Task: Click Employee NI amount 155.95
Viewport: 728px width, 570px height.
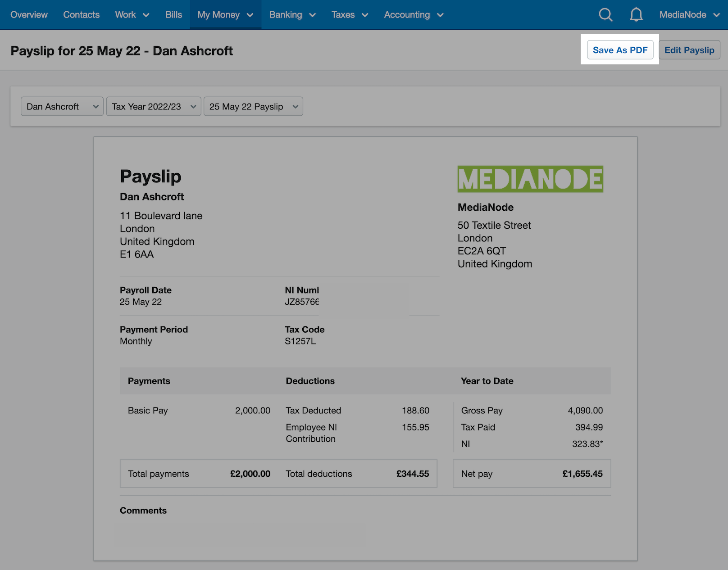Action: [415, 427]
